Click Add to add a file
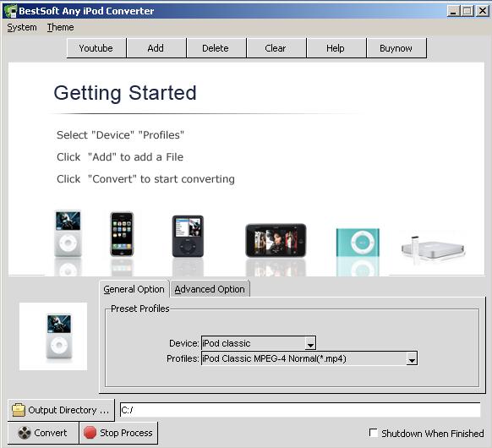The width and height of the screenshot is (492, 448). pyautogui.click(x=156, y=48)
